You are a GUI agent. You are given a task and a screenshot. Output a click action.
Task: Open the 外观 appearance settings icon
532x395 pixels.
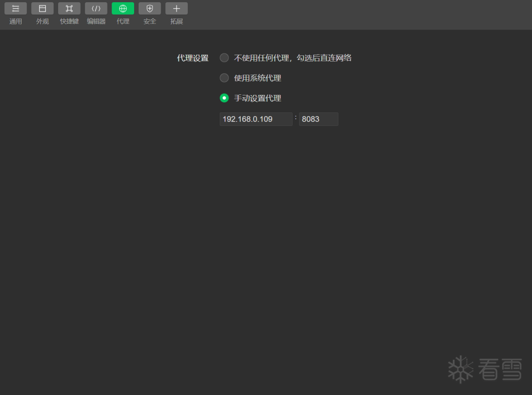click(x=42, y=9)
